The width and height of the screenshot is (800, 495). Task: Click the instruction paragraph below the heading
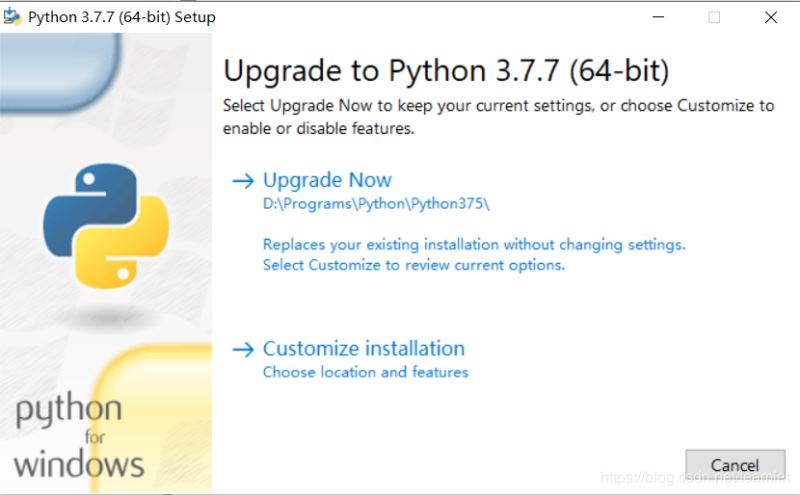(498, 117)
